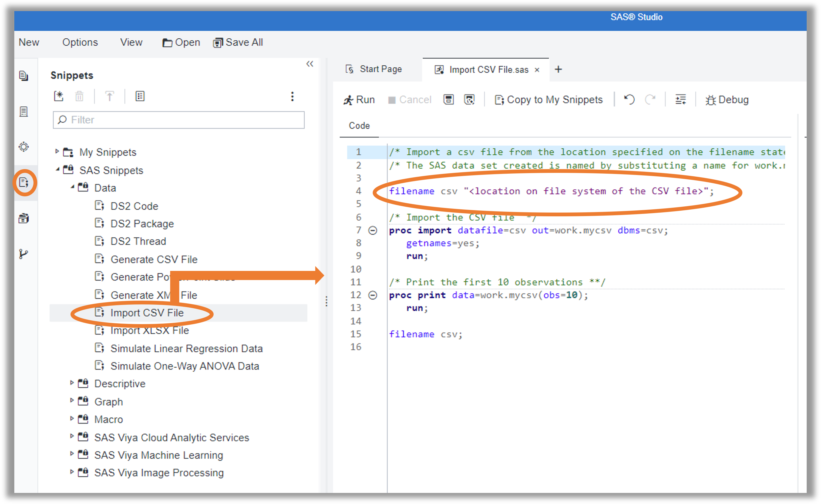Open a new tab with plus icon
The height and width of the screenshot is (504, 821).
(x=558, y=69)
